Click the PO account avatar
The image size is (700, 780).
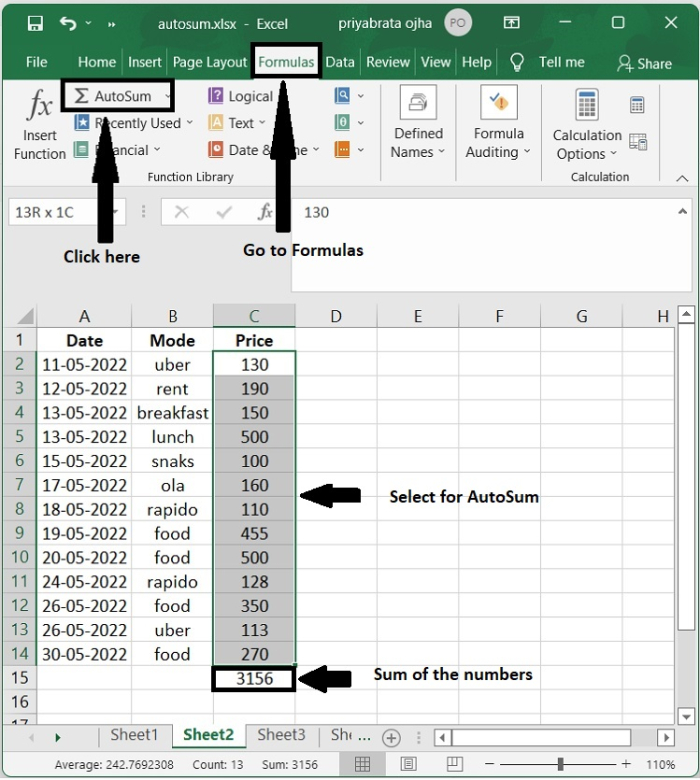coord(458,23)
